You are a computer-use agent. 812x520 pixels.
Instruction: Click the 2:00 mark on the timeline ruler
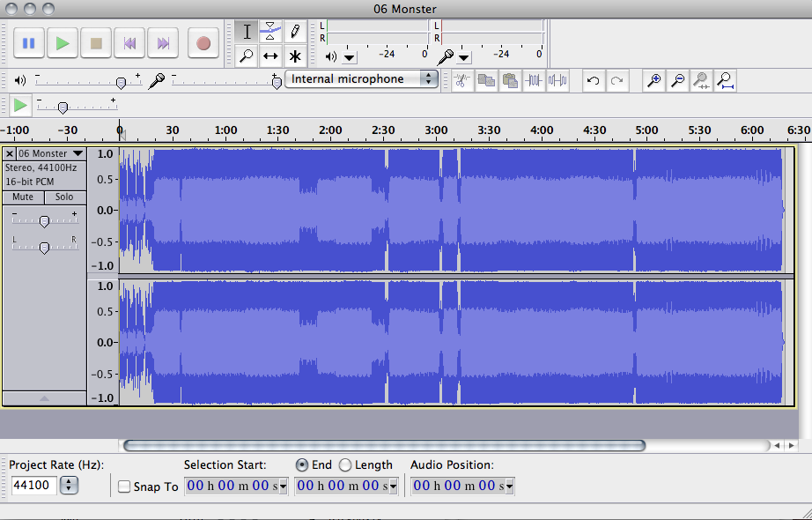point(330,130)
